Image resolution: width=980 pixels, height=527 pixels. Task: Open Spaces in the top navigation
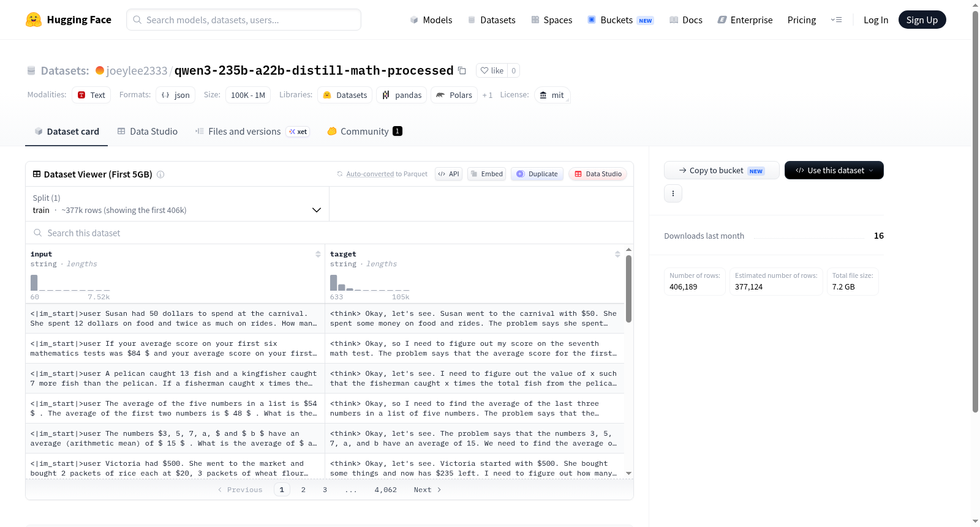coord(552,20)
